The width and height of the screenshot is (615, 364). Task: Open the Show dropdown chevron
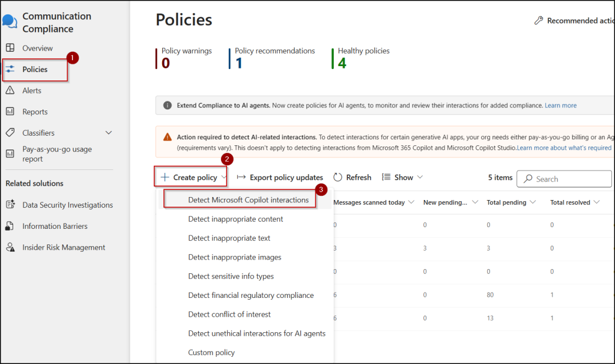point(420,177)
